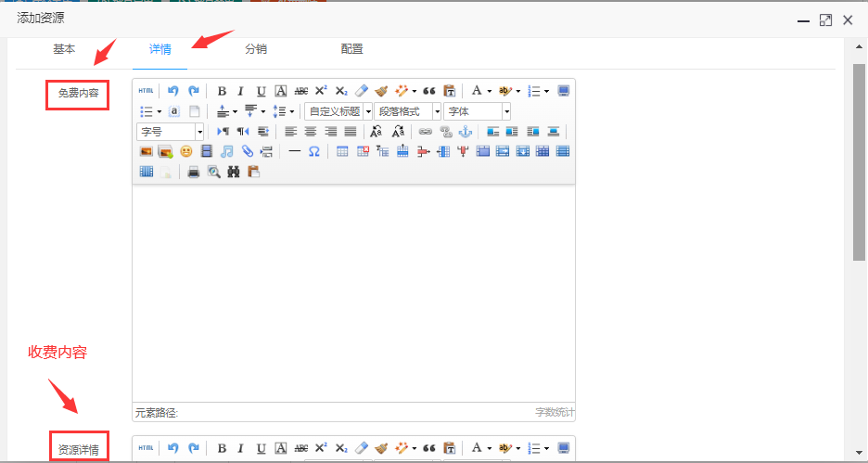Set left-to-right text direction
The width and height of the screenshot is (868, 463).
223,132
